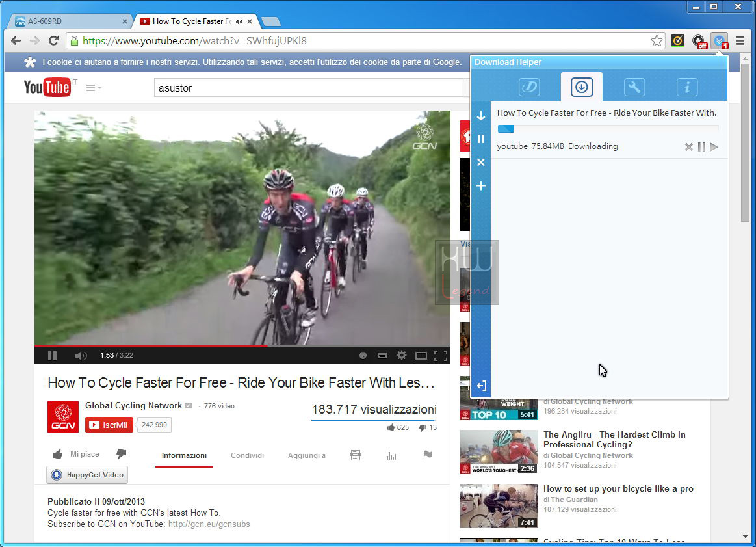
Task: Open the Download Helper info tab
Action: (x=687, y=87)
